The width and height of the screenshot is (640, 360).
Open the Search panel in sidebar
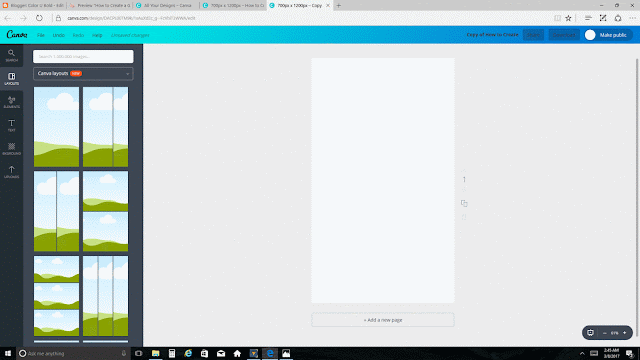[11, 55]
